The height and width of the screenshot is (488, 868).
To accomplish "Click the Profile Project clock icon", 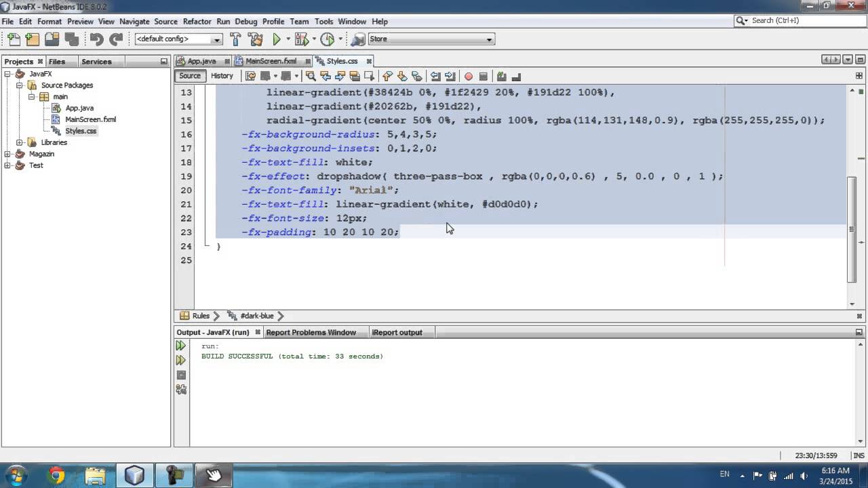I will (x=328, y=39).
